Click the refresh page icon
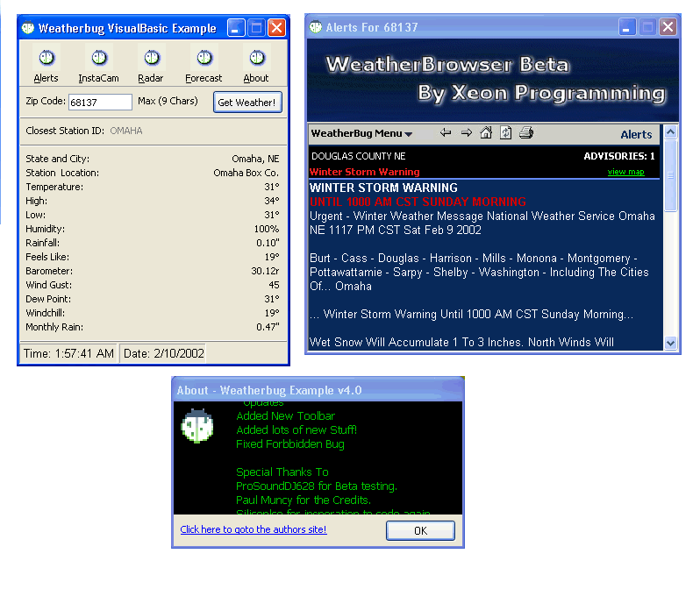This screenshot has height=589, width=700. tap(506, 132)
